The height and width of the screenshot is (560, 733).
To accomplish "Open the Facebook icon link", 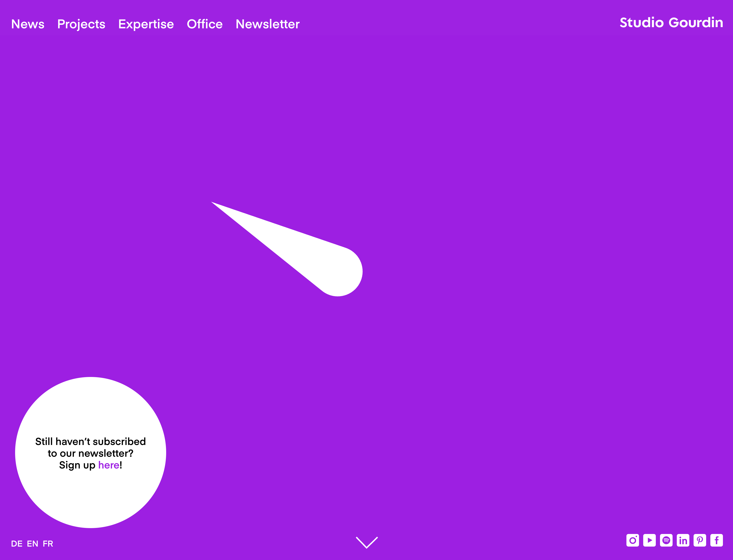I will [x=716, y=540].
